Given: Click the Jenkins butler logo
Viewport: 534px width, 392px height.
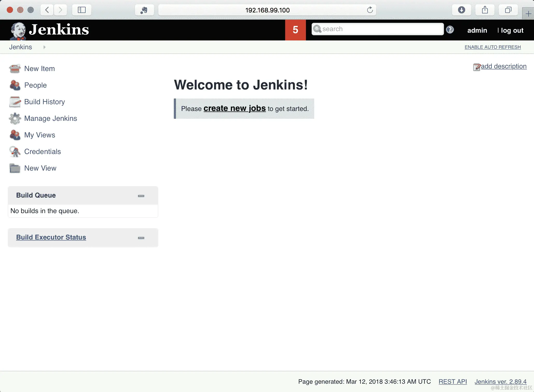Looking at the screenshot, I should point(18,31).
